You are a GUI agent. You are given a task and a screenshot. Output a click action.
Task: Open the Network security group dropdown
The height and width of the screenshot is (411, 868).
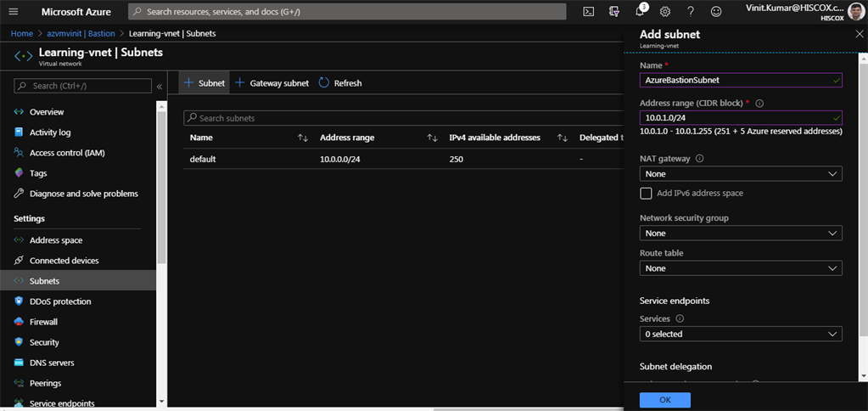click(741, 234)
